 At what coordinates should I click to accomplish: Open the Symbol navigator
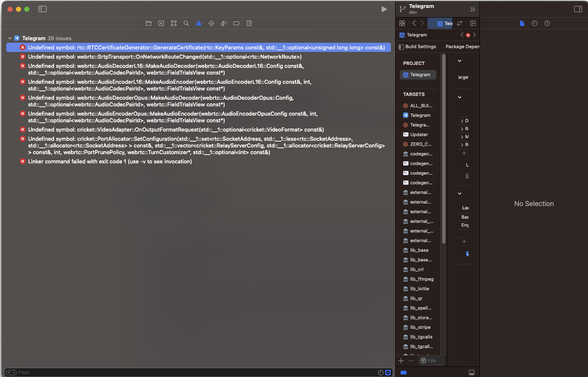pos(174,23)
